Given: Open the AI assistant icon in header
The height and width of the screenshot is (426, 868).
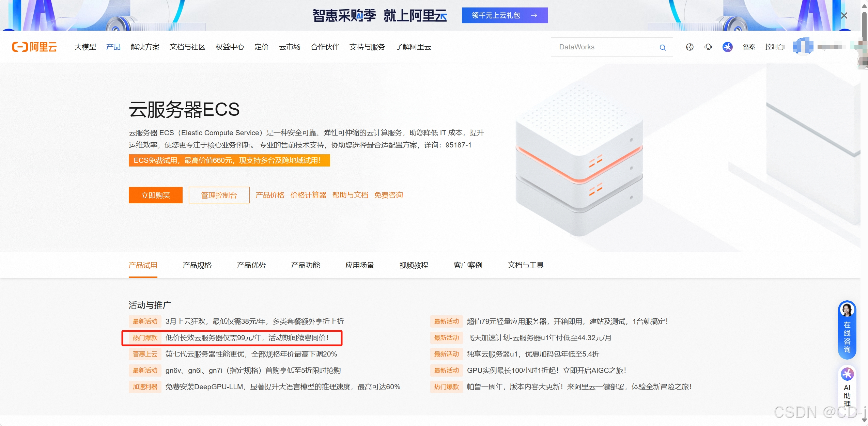Looking at the screenshot, I should pyautogui.click(x=727, y=47).
